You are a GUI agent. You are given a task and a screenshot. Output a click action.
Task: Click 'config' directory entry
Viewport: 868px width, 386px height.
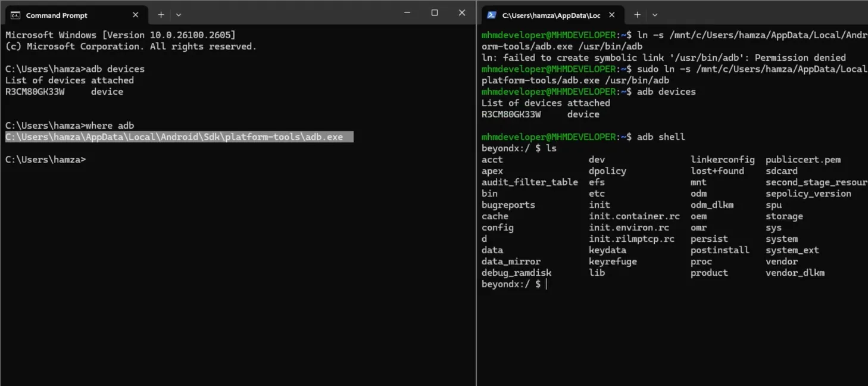click(498, 228)
